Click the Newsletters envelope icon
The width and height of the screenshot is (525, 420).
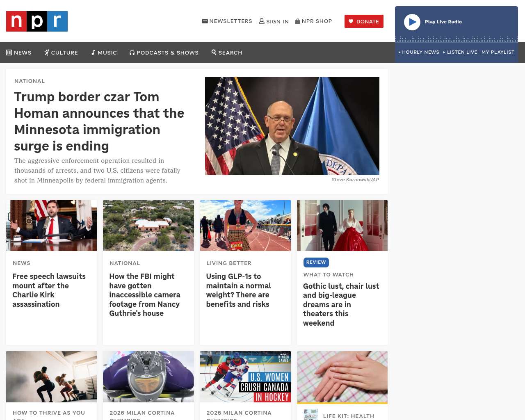tap(205, 21)
